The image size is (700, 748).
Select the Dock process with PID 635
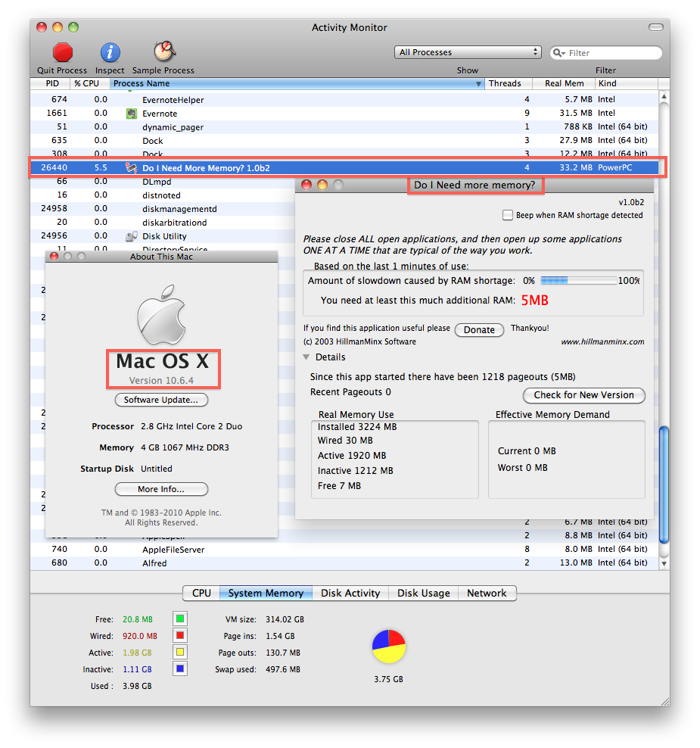[344, 140]
